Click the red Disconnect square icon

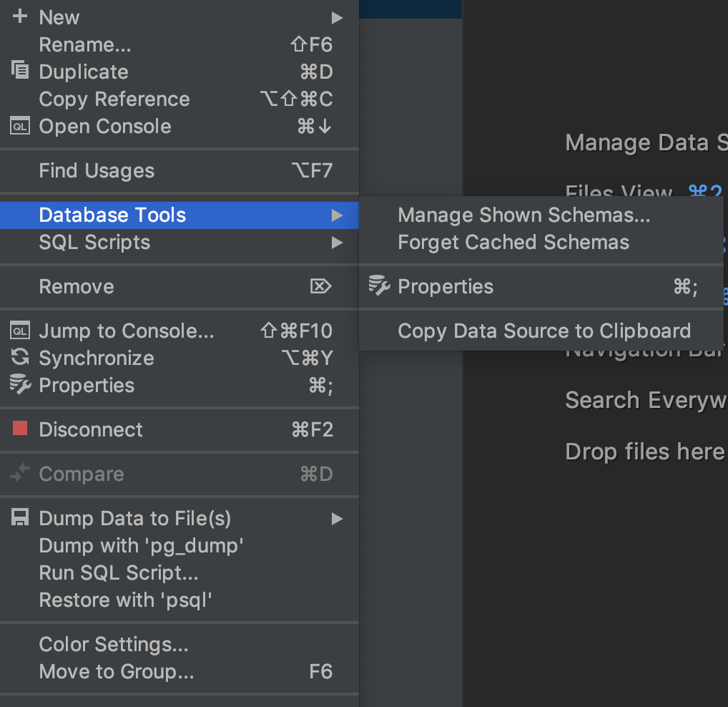point(20,429)
